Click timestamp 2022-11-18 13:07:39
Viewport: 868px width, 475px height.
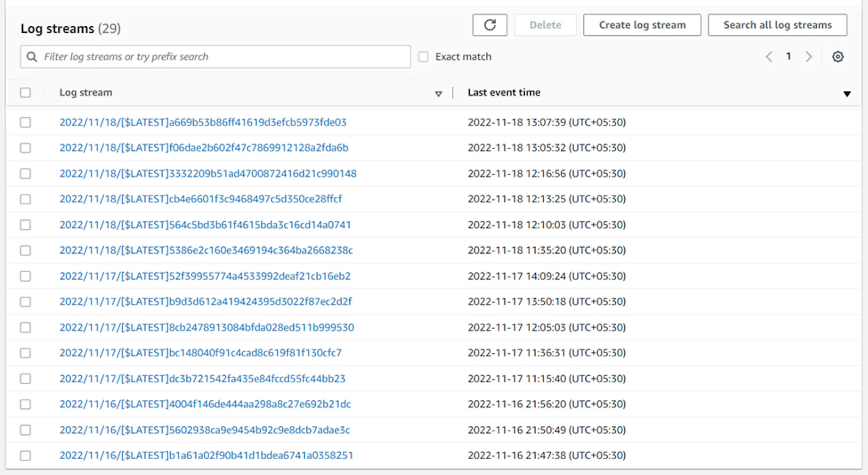pos(547,122)
